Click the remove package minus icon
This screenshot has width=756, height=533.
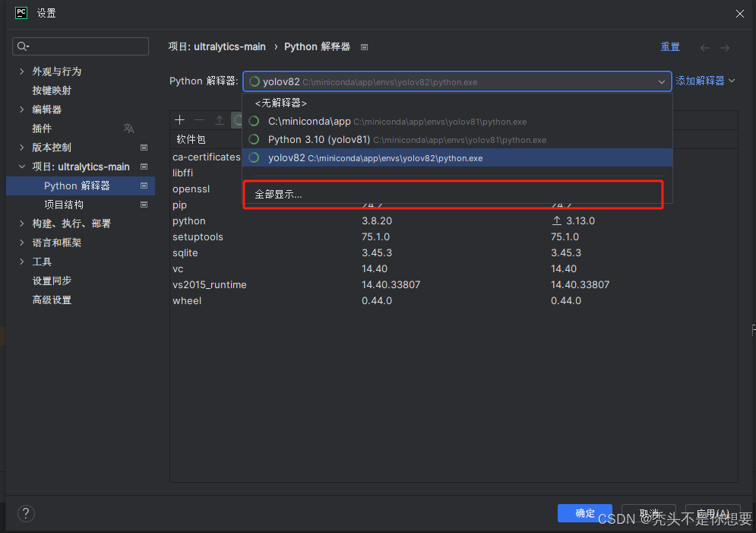(x=200, y=120)
